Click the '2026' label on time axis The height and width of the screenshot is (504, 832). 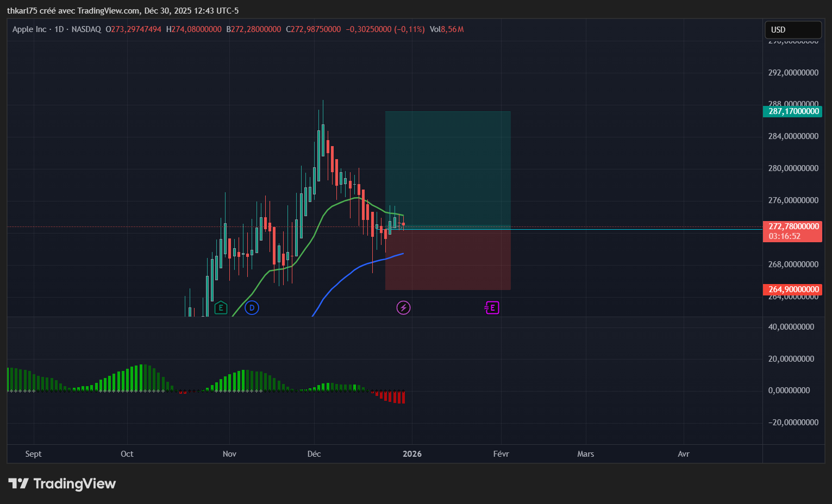[412, 454]
